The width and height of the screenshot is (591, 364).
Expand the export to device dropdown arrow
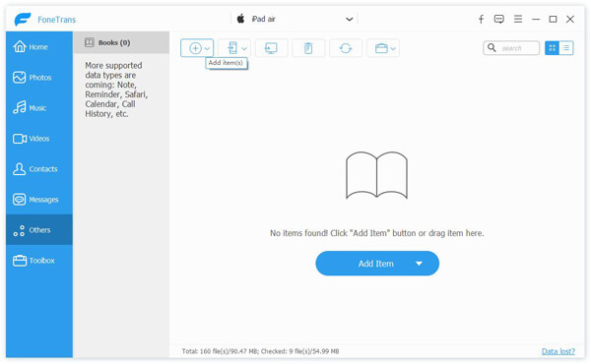pos(244,48)
